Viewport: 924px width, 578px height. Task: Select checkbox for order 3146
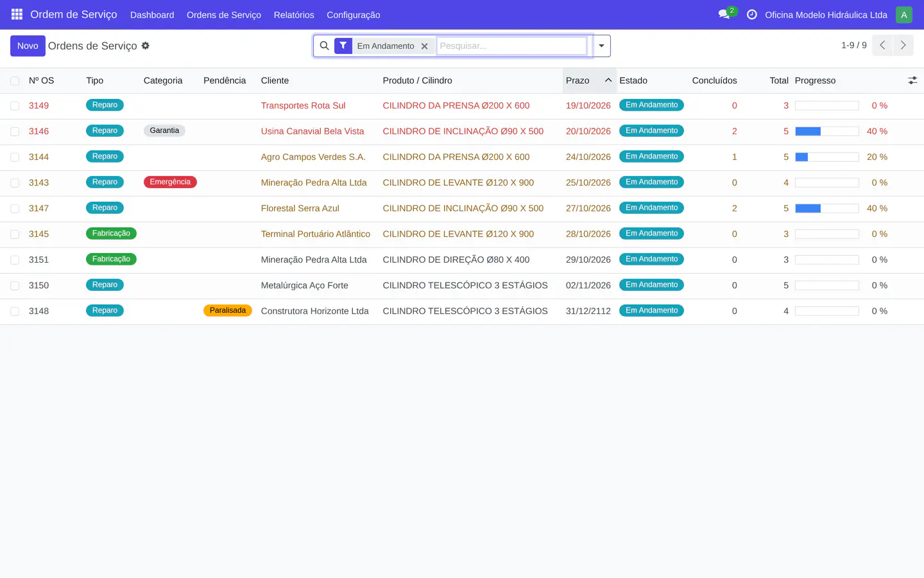(15, 132)
